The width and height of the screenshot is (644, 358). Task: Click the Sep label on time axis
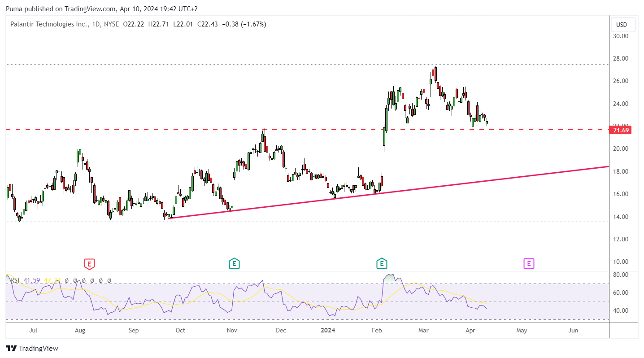coord(133,331)
